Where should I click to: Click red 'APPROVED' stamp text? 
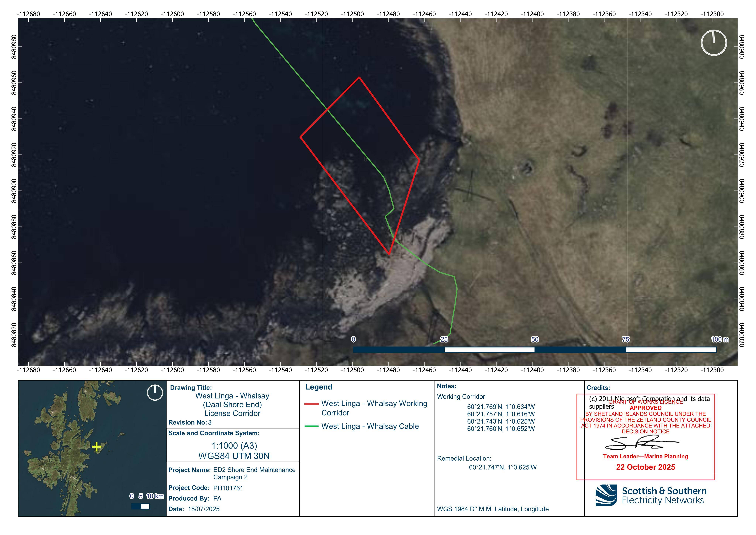pos(646,408)
